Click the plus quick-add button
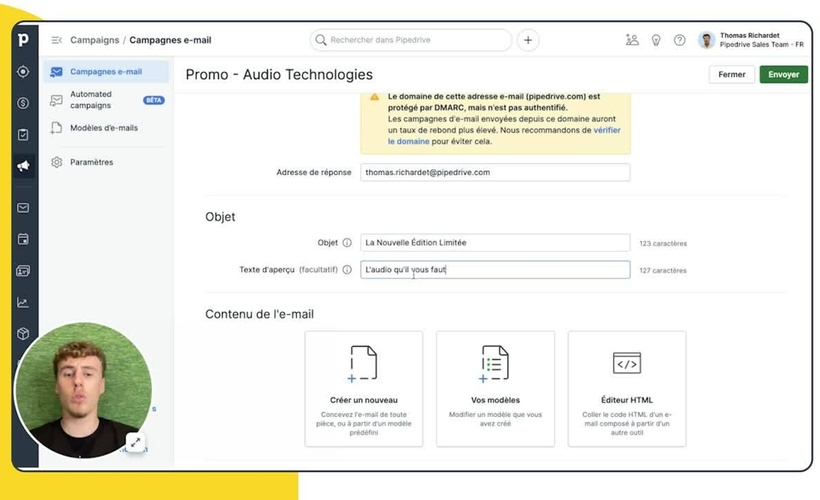This screenshot has height=500, width=820. pos(528,40)
